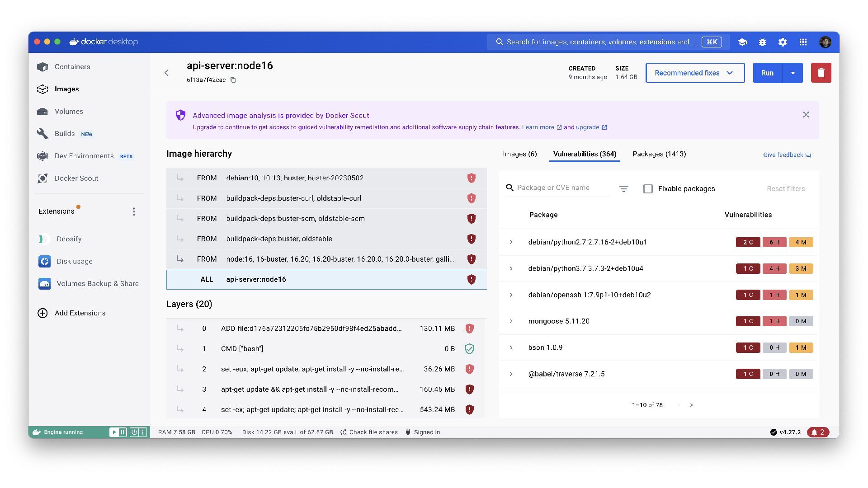The height and width of the screenshot is (488, 868).
Task: Select the node:16 FROM hierarchy row
Action: (326, 259)
